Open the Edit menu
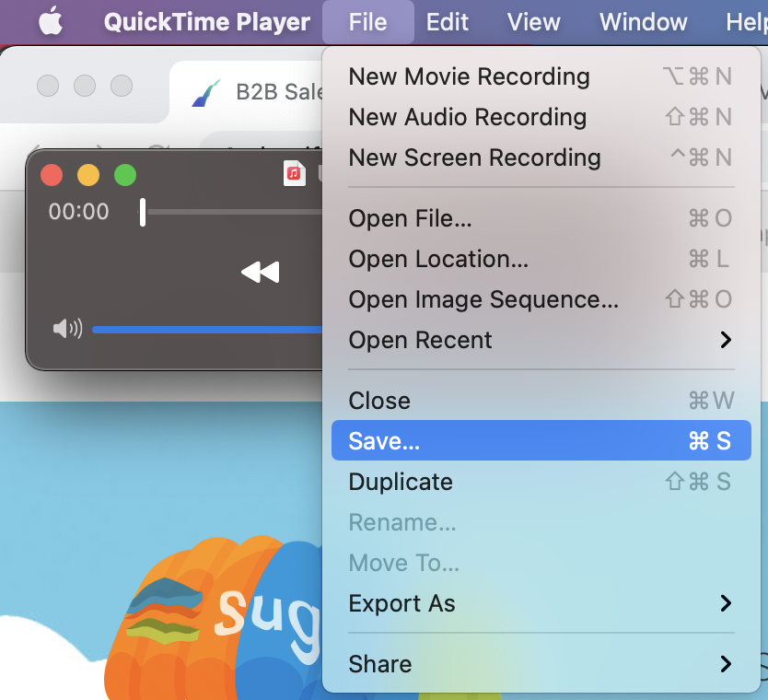This screenshot has width=768, height=700. 447,22
